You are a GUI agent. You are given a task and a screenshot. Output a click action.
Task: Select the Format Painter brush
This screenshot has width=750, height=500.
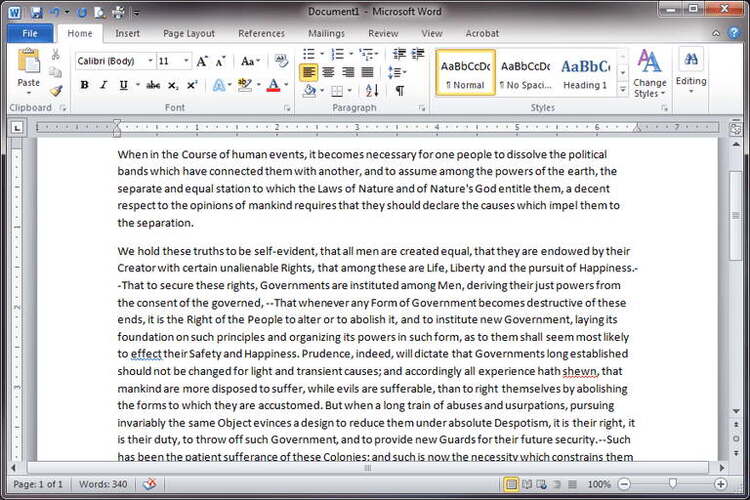click(56, 91)
